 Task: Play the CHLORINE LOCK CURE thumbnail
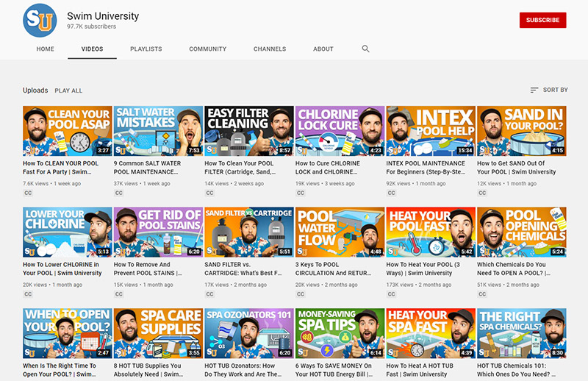(340, 131)
